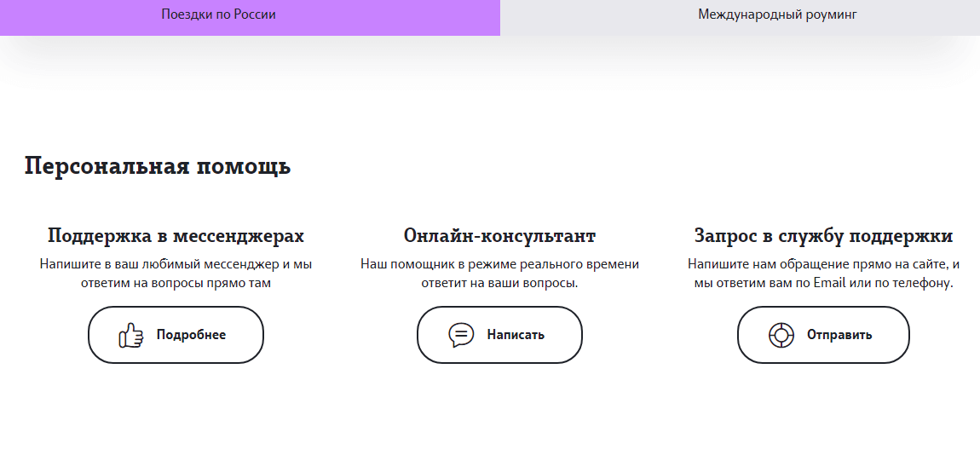The image size is (980, 461).
Task: Click the lifebuoy icon in the Отправить button
Action: point(781,336)
